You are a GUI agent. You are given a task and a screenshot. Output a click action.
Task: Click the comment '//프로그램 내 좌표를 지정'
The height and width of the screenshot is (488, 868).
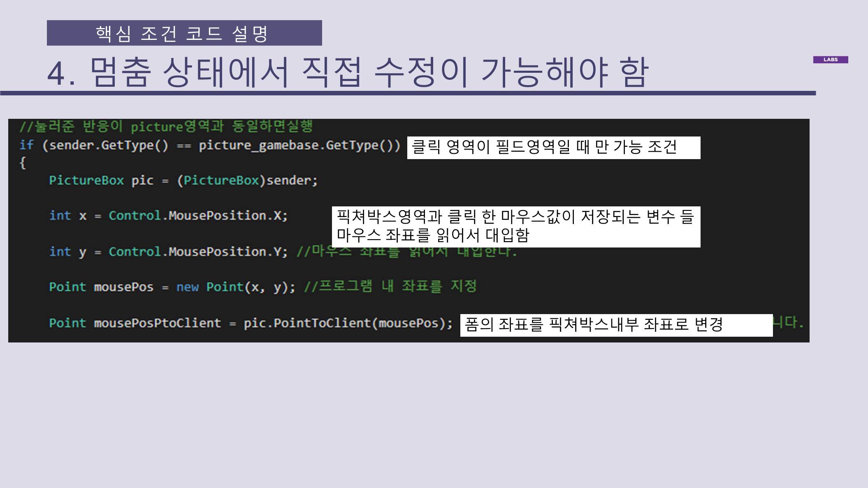pyautogui.click(x=390, y=286)
